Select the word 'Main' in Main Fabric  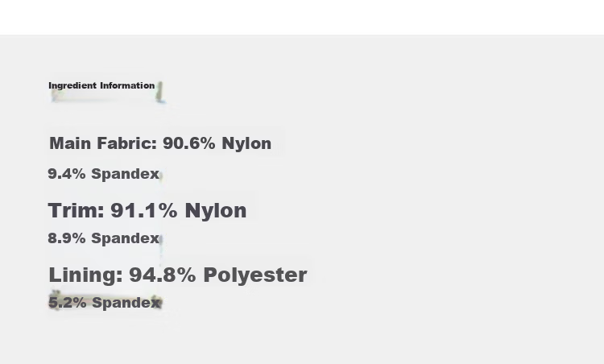pos(70,143)
